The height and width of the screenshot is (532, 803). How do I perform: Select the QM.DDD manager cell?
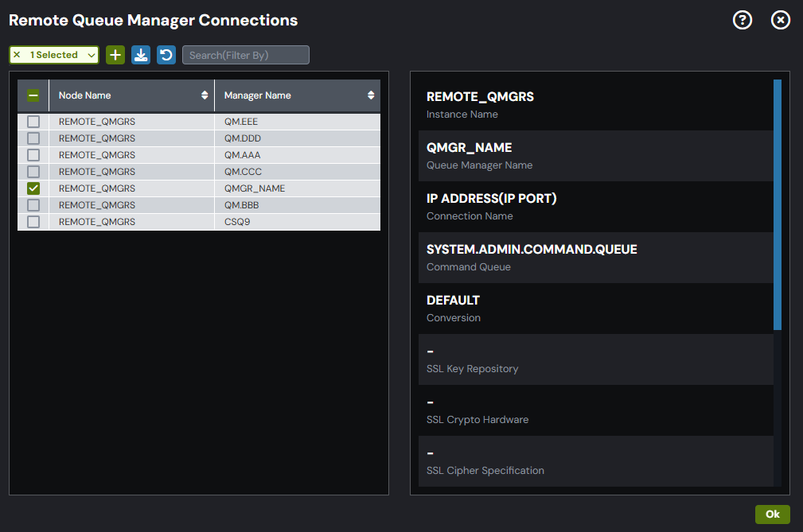tap(298, 138)
